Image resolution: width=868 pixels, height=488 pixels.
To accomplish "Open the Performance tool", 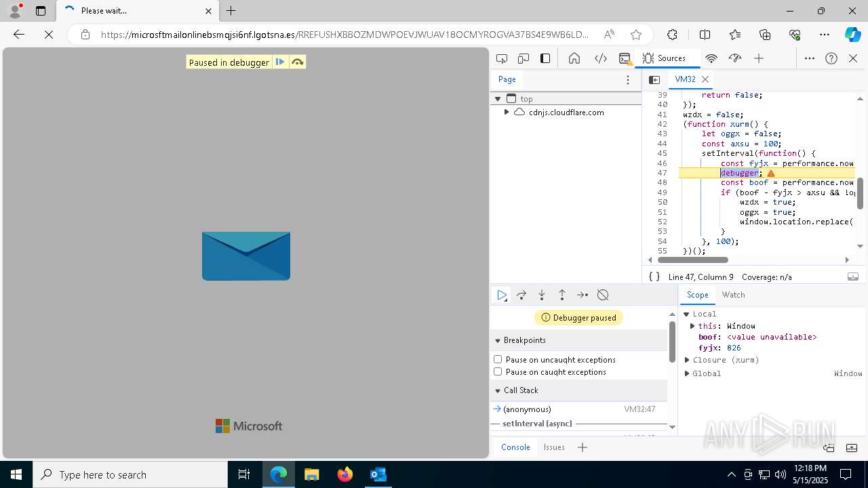I will [735, 58].
